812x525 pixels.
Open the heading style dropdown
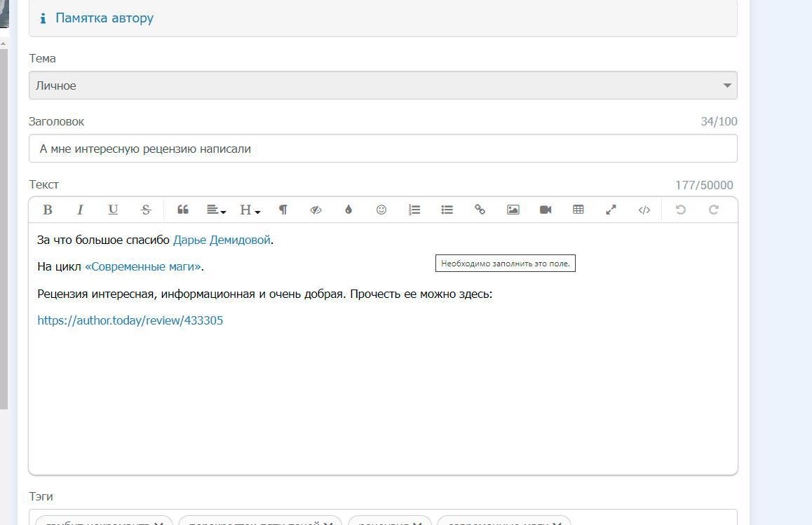(x=250, y=210)
